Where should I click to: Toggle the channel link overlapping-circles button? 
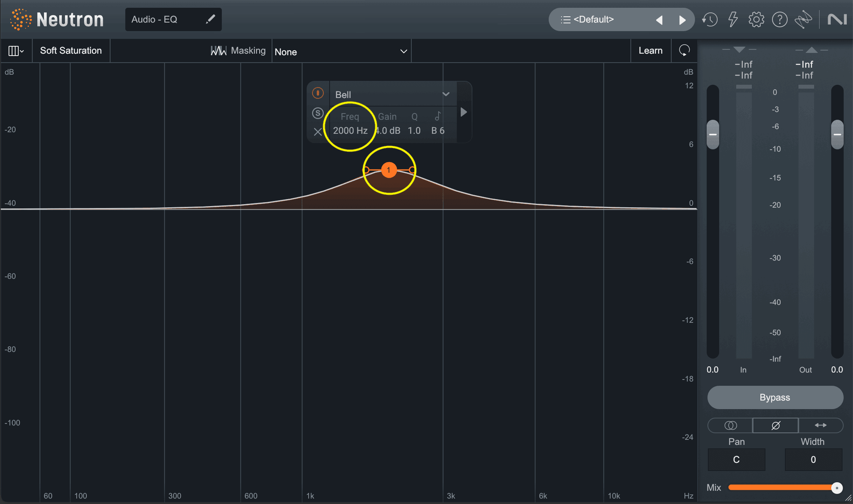[x=730, y=425]
